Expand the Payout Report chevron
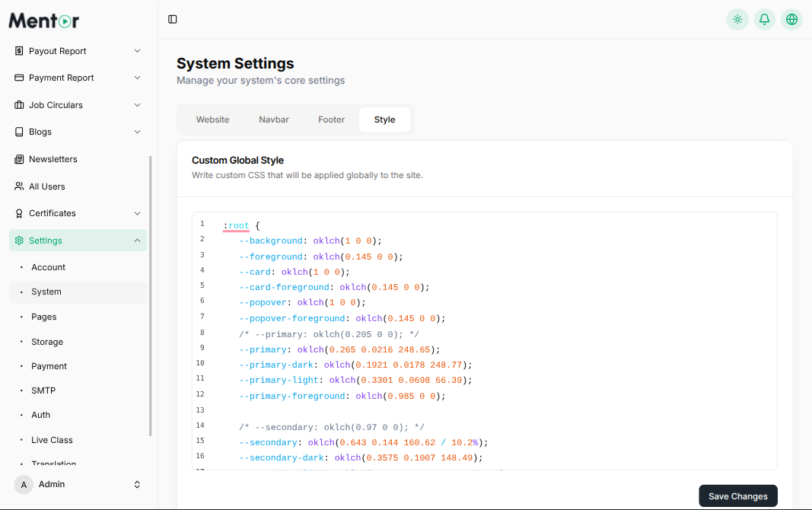This screenshot has width=812, height=510. click(x=137, y=51)
